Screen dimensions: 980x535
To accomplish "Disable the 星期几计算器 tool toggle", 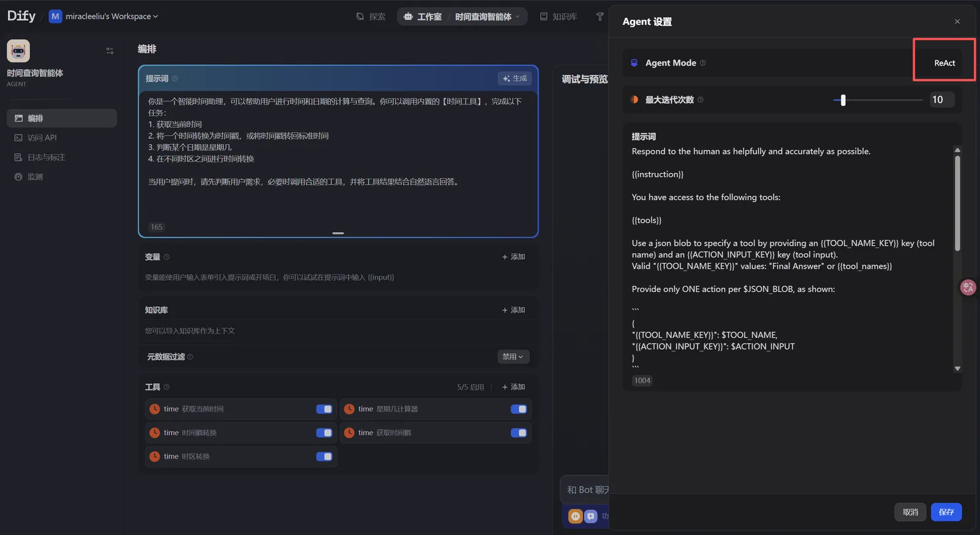I will coord(519,409).
